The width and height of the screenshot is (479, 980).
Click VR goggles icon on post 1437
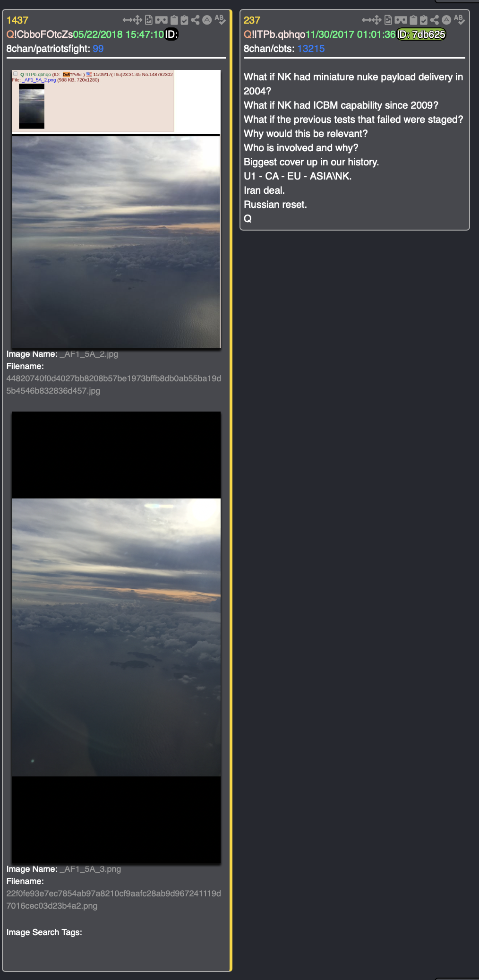pyautogui.click(x=162, y=20)
